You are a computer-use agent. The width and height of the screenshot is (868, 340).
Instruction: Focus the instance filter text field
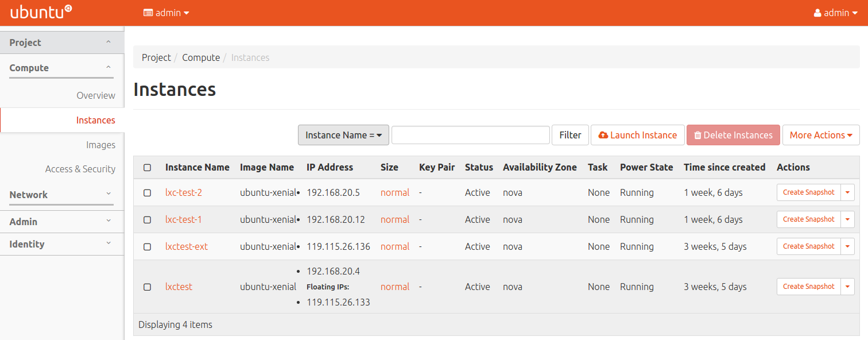[471, 135]
